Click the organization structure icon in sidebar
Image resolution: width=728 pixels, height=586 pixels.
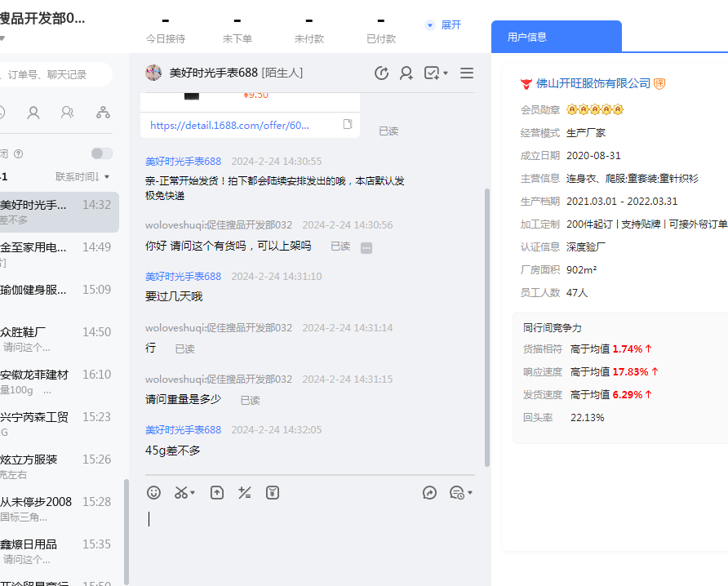coord(103,113)
